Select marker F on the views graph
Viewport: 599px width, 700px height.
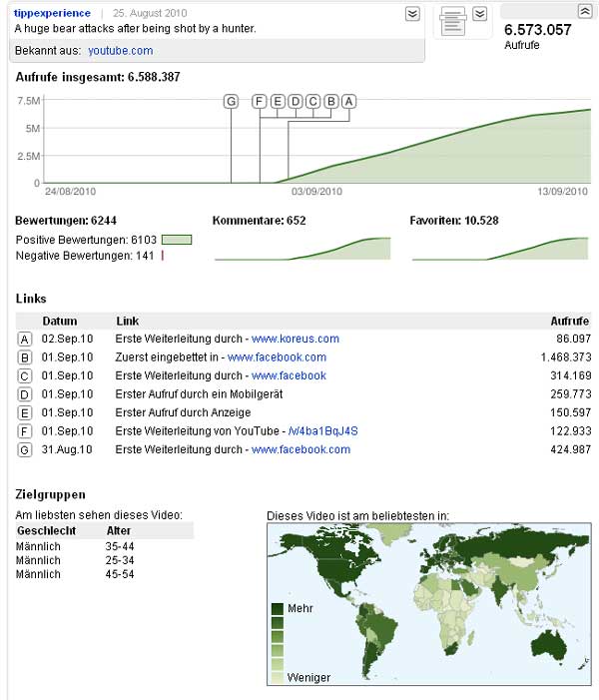259,102
